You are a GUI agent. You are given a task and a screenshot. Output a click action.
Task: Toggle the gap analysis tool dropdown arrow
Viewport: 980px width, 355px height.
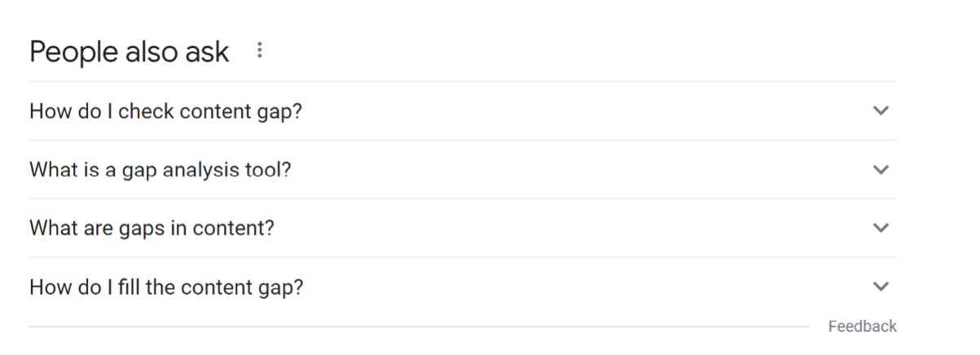coord(880,169)
